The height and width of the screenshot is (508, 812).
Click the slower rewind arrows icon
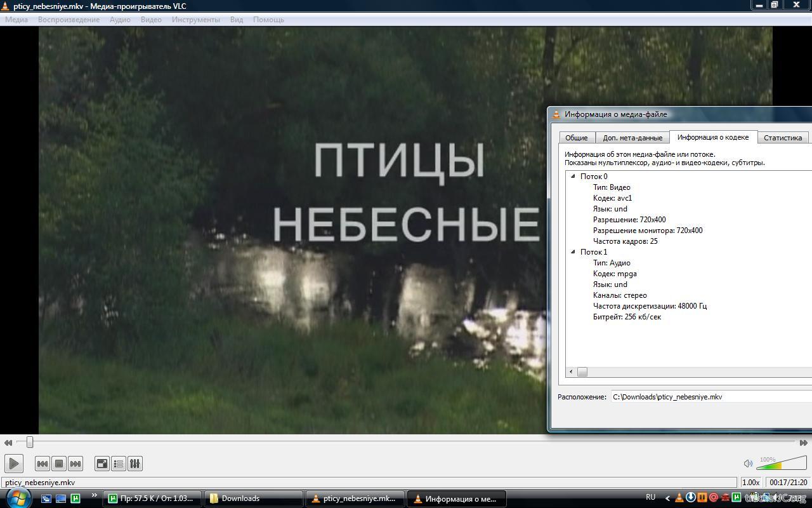(8, 443)
